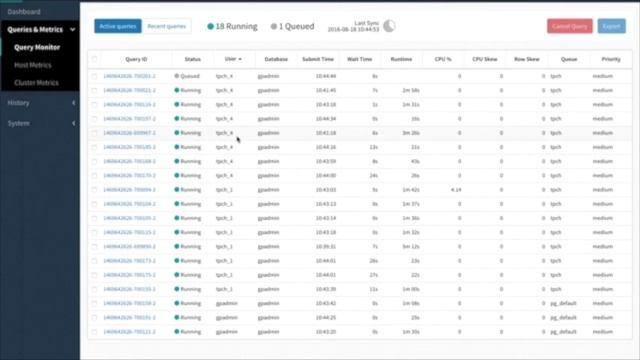
Task: Sort by Queue column header
Action: click(569, 59)
